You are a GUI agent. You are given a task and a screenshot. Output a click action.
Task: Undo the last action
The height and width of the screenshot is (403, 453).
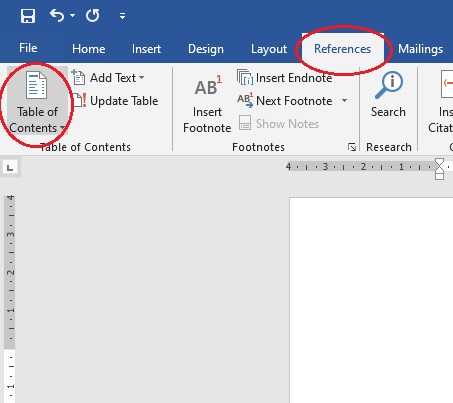[x=57, y=15]
